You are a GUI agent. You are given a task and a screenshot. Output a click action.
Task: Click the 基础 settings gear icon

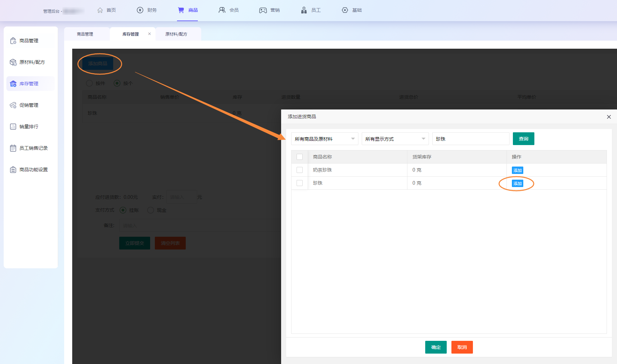(345, 10)
